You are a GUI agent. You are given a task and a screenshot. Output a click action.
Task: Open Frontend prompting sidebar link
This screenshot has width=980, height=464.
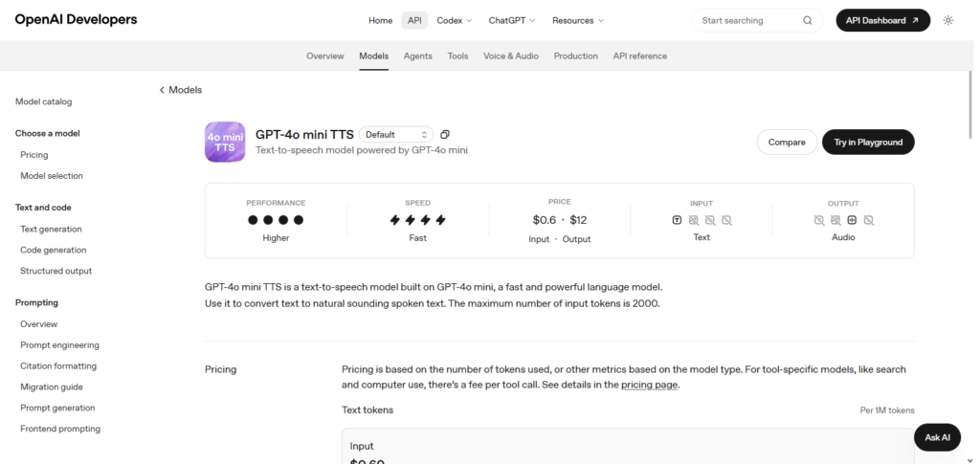coord(60,429)
